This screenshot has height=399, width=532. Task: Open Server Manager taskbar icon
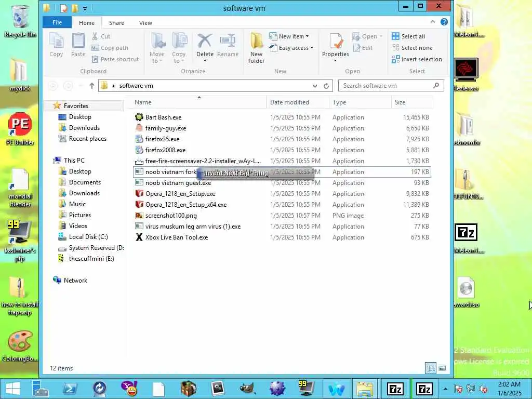(x=41, y=389)
